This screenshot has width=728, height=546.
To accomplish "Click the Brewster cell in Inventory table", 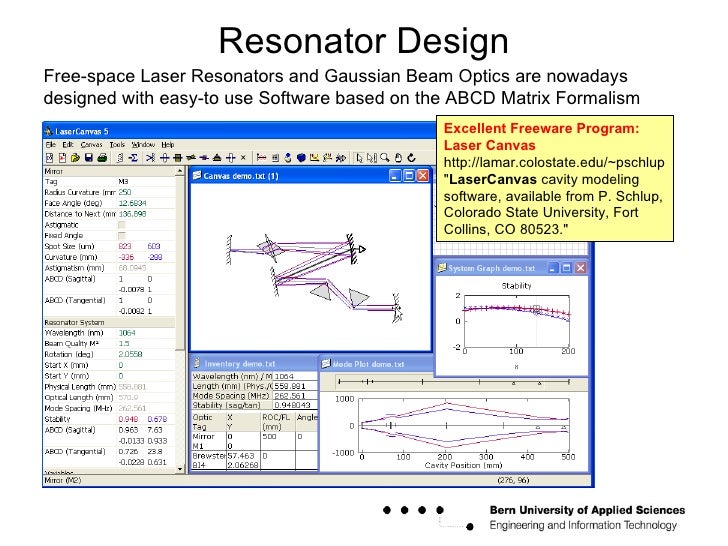I will click(x=208, y=456).
